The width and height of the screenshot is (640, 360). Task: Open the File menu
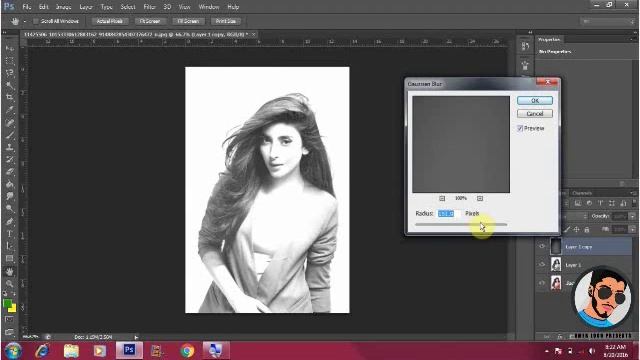pos(27,7)
